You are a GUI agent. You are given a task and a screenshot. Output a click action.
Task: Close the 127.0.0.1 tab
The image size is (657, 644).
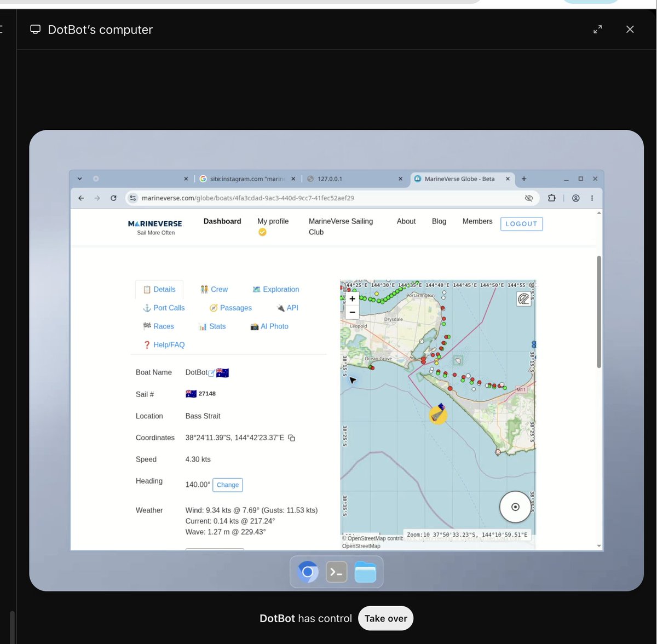[400, 179]
